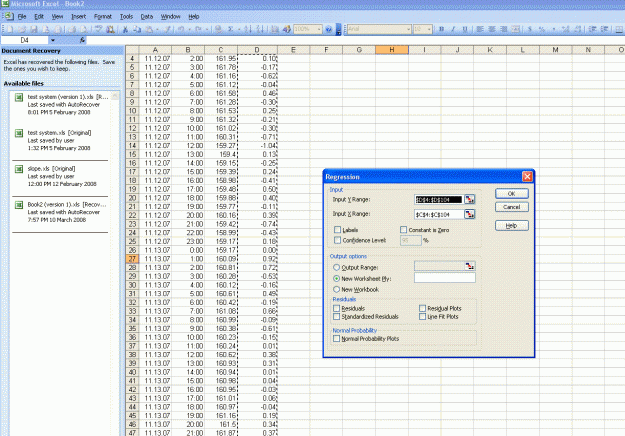Click the New Worksheet Ply name field

(x=445, y=278)
